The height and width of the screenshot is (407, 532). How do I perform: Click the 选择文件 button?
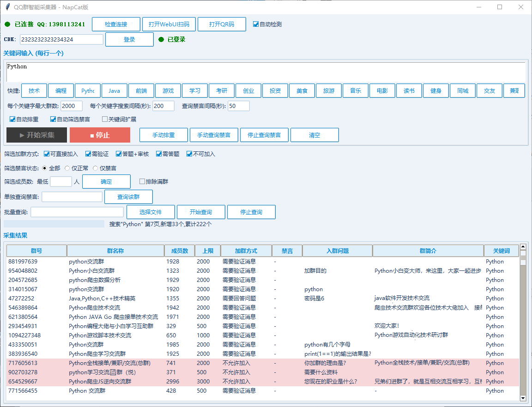coord(151,212)
